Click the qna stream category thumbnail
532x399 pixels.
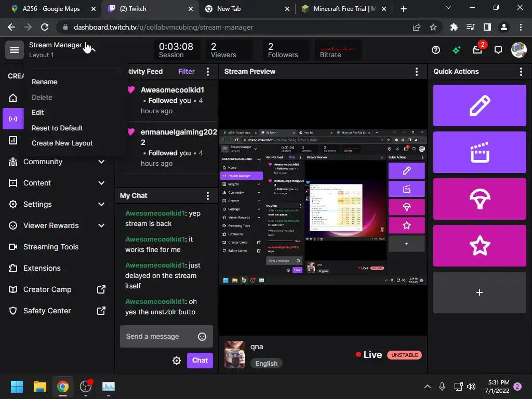coord(235,355)
